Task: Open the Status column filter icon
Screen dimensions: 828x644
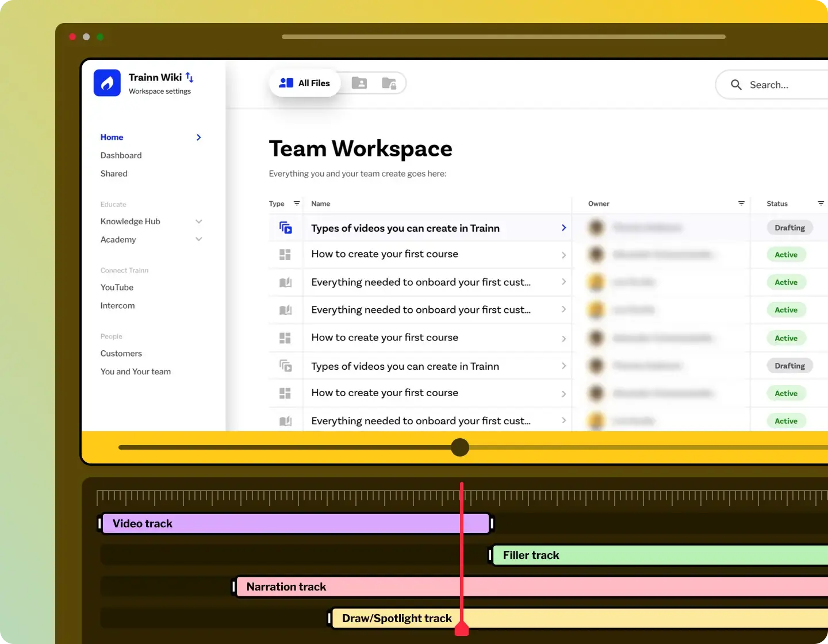Action: click(821, 204)
